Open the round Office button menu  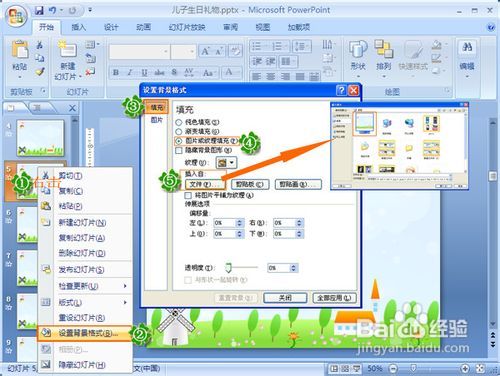click(x=17, y=16)
